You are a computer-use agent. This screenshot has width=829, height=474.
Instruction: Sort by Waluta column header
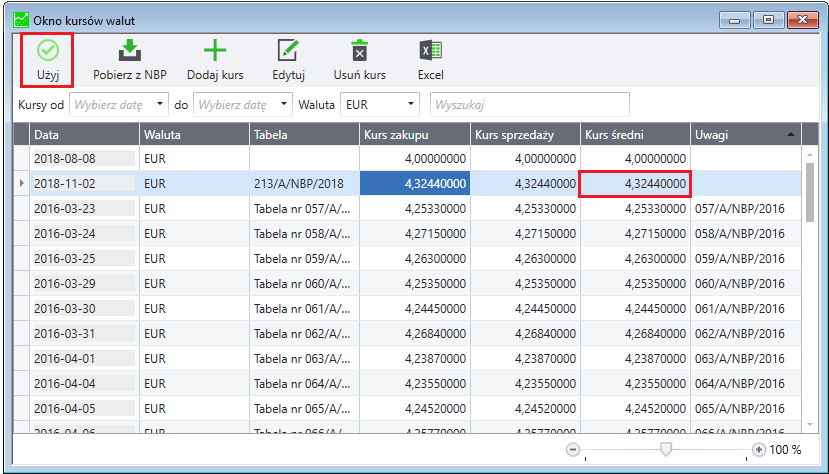coord(194,135)
